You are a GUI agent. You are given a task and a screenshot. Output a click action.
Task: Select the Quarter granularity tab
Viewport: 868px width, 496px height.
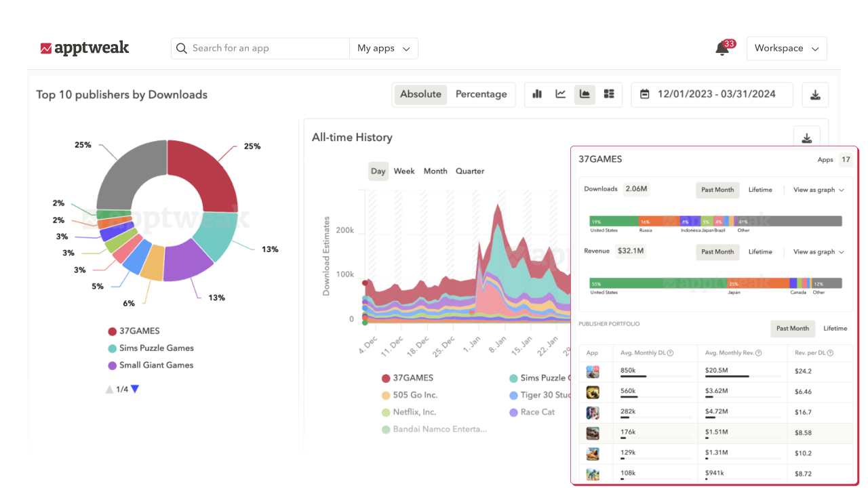[470, 171]
